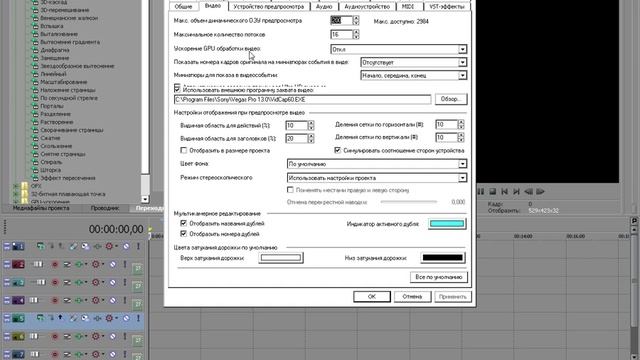This screenshot has height=360, width=640.
Task: Click the track fade top white swatch
Action: [281, 258]
